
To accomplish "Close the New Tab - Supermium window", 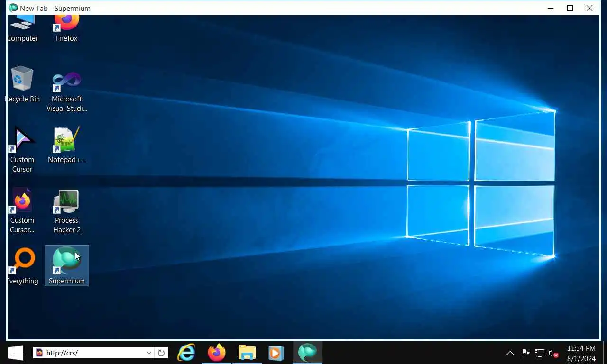I will pyautogui.click(x=589, y=8).
